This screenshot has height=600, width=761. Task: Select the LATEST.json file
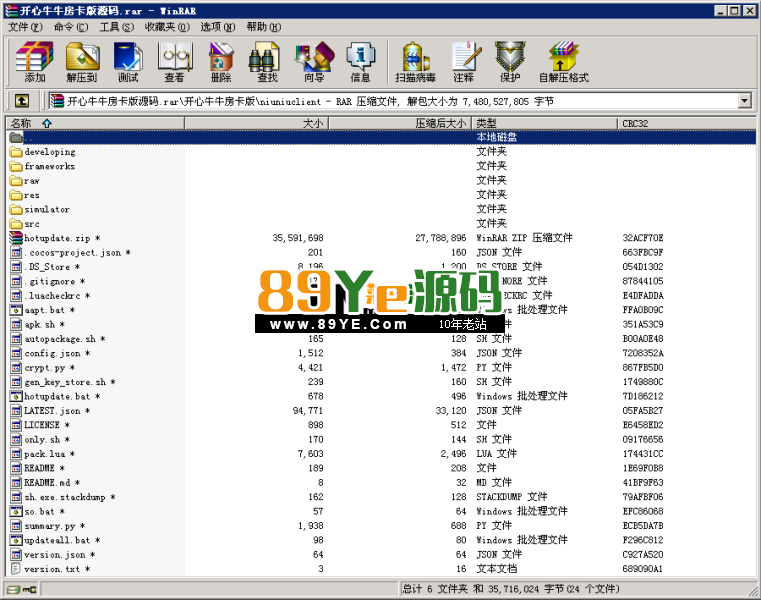50,411
